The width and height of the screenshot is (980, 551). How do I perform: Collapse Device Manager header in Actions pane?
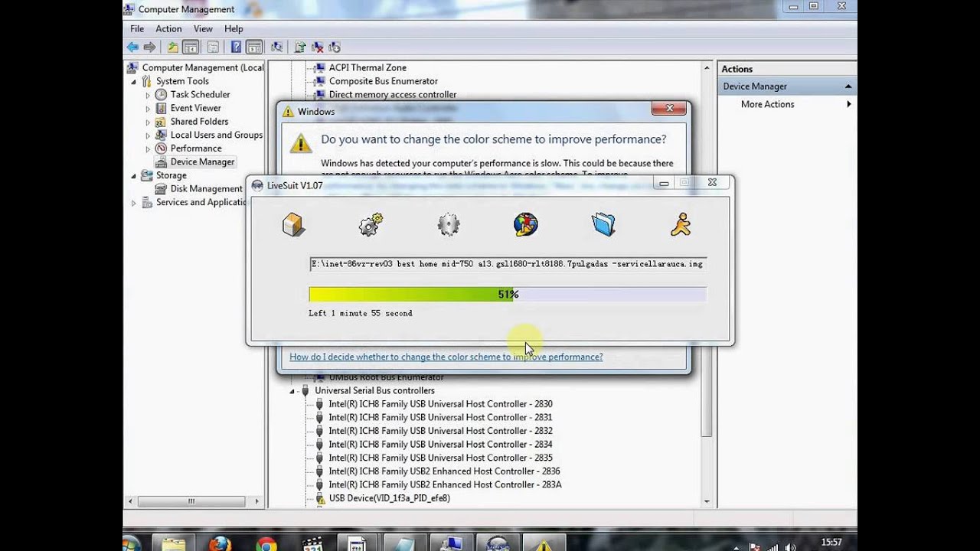pos(848,86)
